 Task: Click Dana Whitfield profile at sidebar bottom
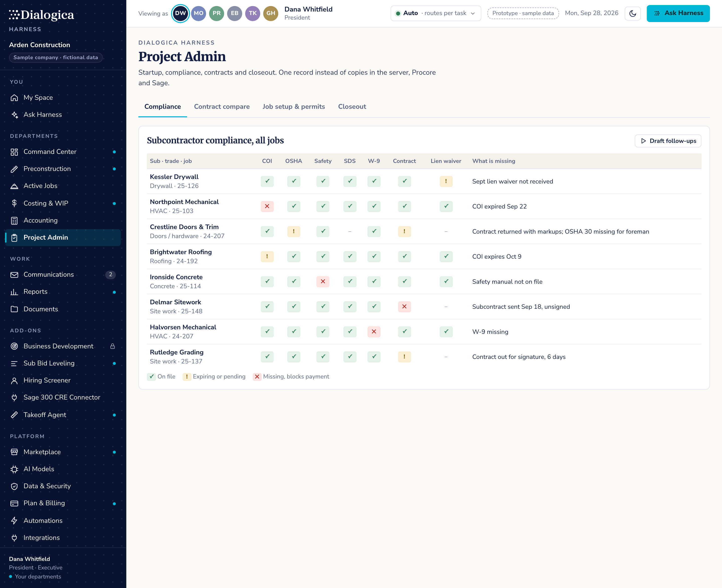tap(35, 568)
